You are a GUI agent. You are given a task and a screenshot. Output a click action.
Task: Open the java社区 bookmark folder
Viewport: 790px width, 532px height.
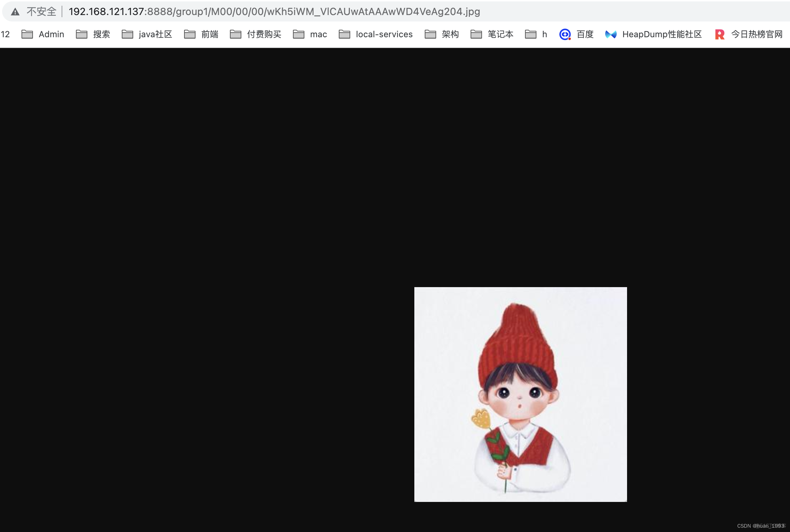click(x=147, y=34)
